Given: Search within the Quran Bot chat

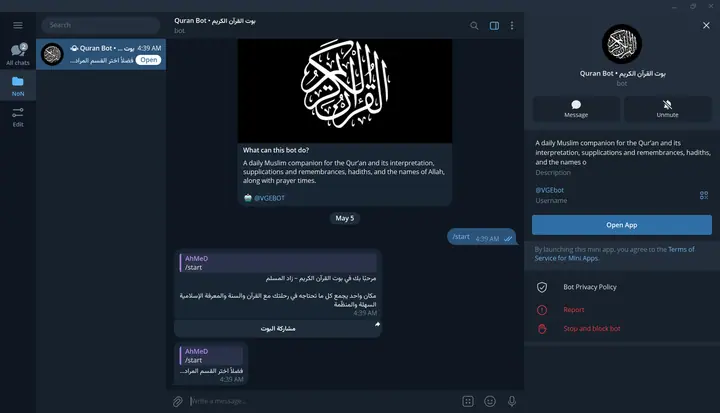Looking at the screenshot, I should point(474,26).
